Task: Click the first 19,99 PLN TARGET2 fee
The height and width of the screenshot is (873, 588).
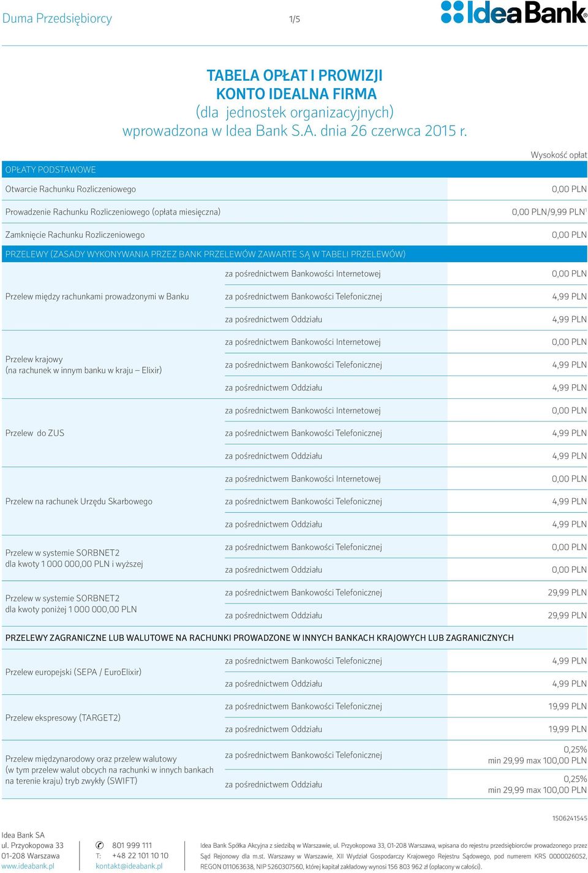Action: click(x=567, y=706)
